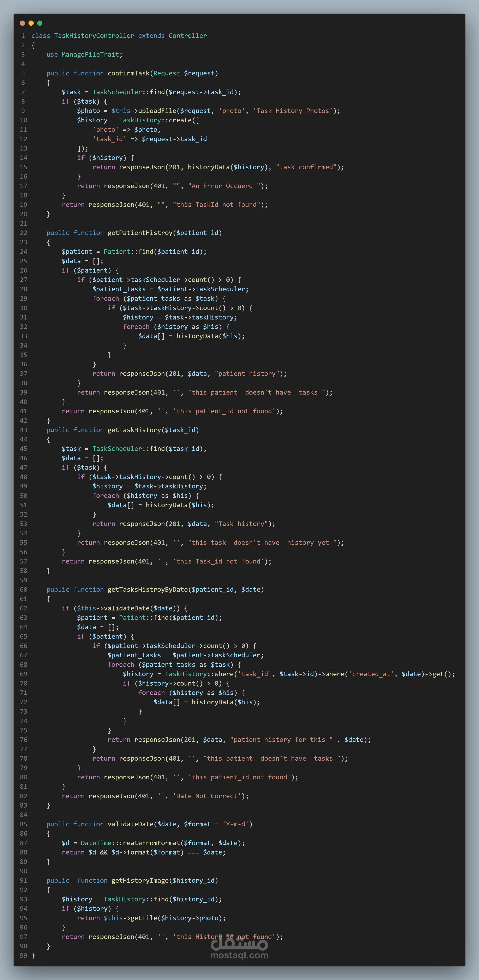Select the 'Y-m-d' default format string
The image size is (479, 980).
236,824
